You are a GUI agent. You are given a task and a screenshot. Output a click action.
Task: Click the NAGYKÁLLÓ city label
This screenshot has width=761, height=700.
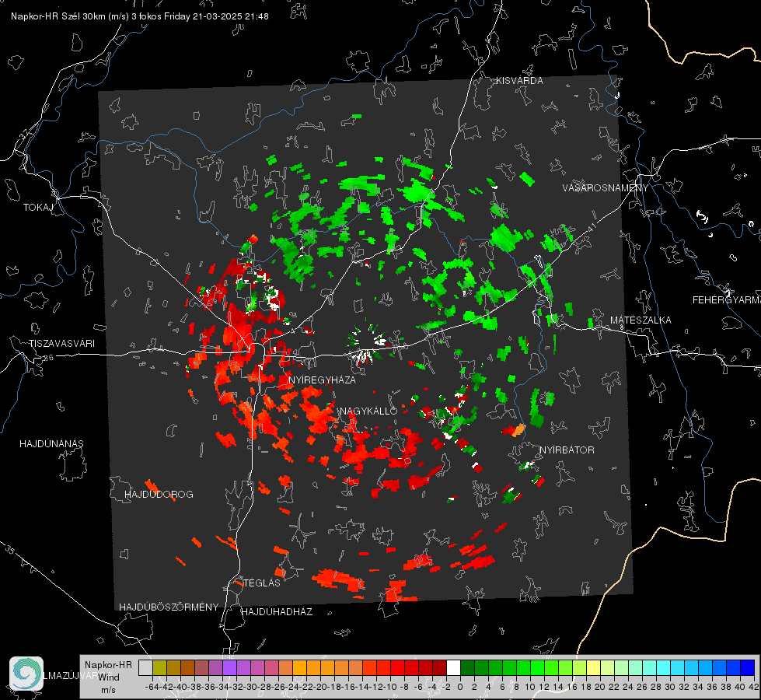click(x=368, y=411)
